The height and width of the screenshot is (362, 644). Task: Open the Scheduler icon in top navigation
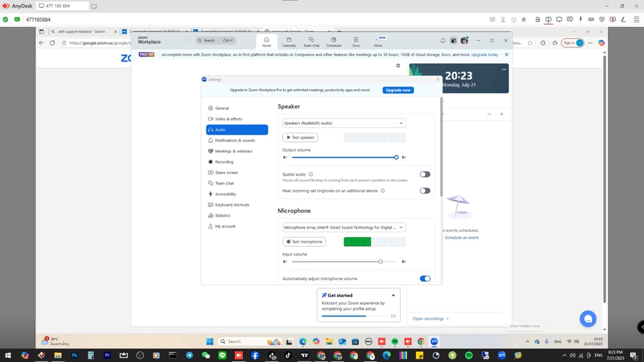point(333,42)
